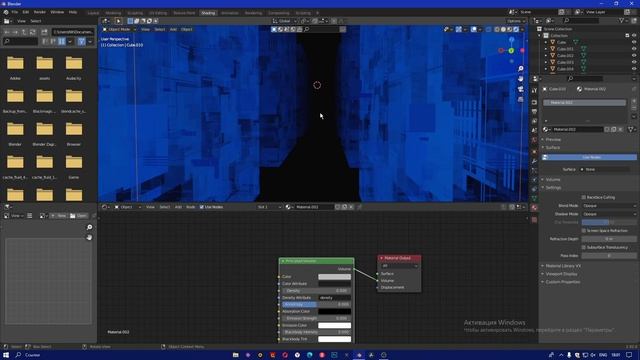Click Emission Color swatch on Principled Volume
640x360 pixels.
point(334,325)
